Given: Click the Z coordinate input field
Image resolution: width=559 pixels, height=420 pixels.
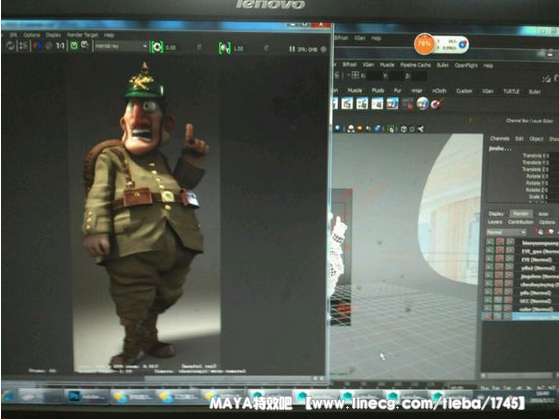Looking at the screenshot, I should click(419, 76).
